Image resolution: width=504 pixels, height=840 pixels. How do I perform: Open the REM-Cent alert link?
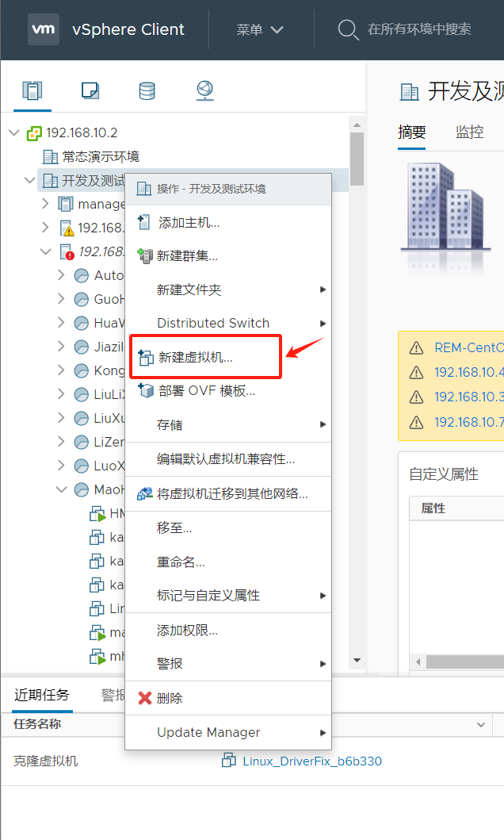pyautogui.click(x=468, y=347)
